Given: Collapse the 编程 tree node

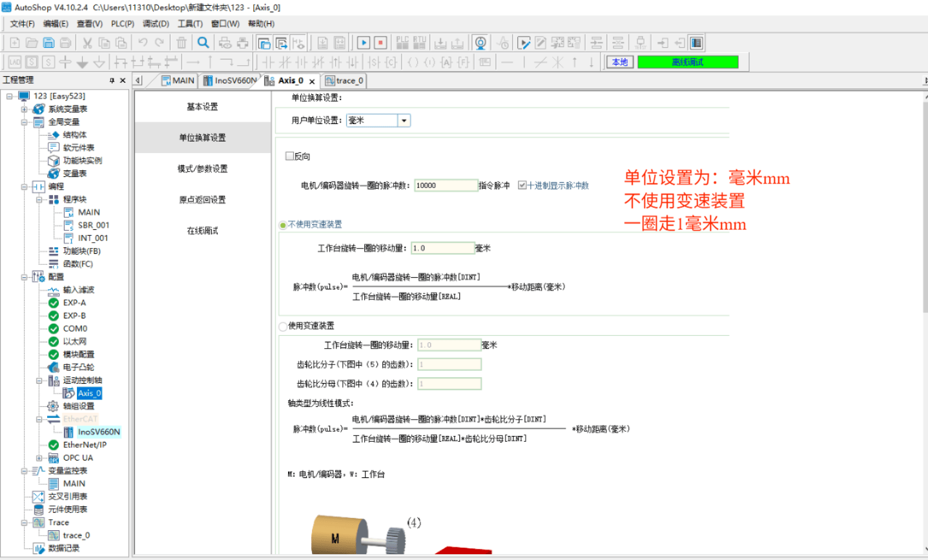Looking at the screenshot, I should [25, 187].
